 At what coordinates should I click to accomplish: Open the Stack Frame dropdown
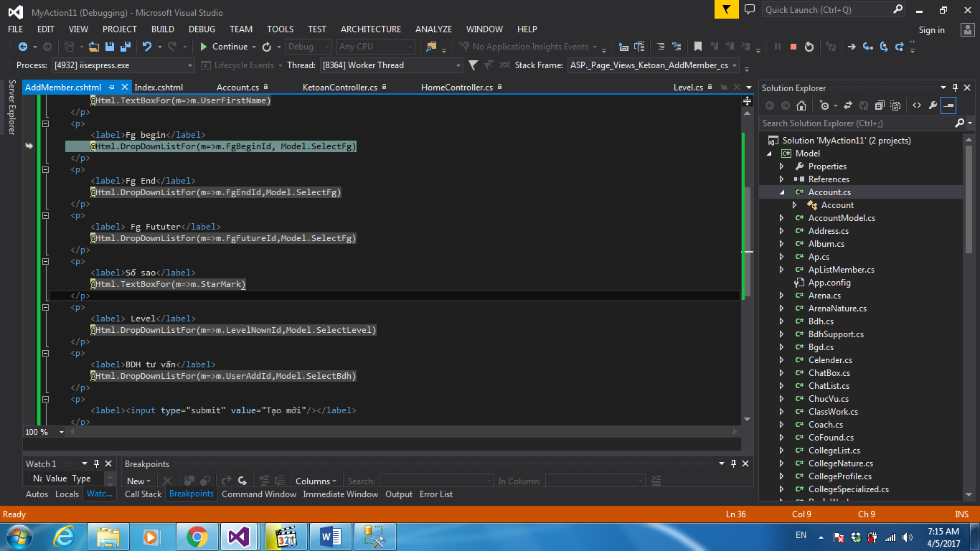coord(653,65)
